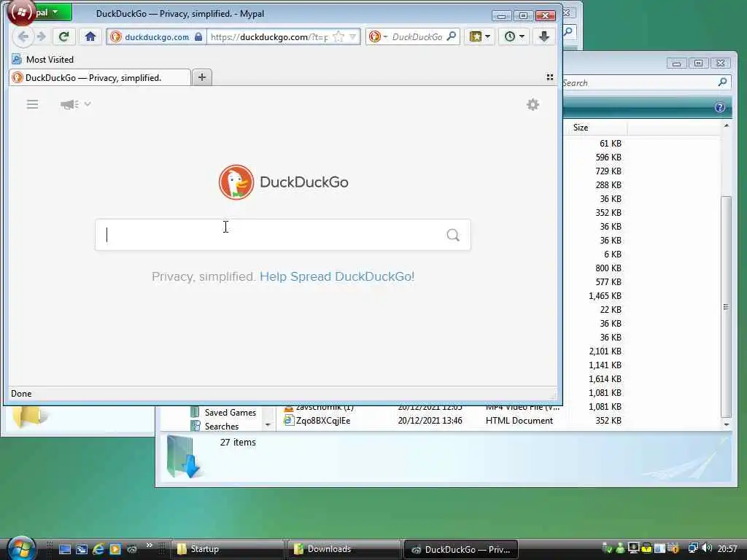Screen dimensions: 747x560
Task: Open the home page via the house icon
Action: [90, 36]
